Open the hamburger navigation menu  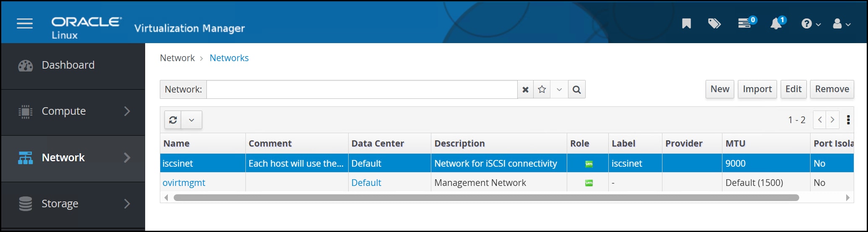(x=25, y=23)
